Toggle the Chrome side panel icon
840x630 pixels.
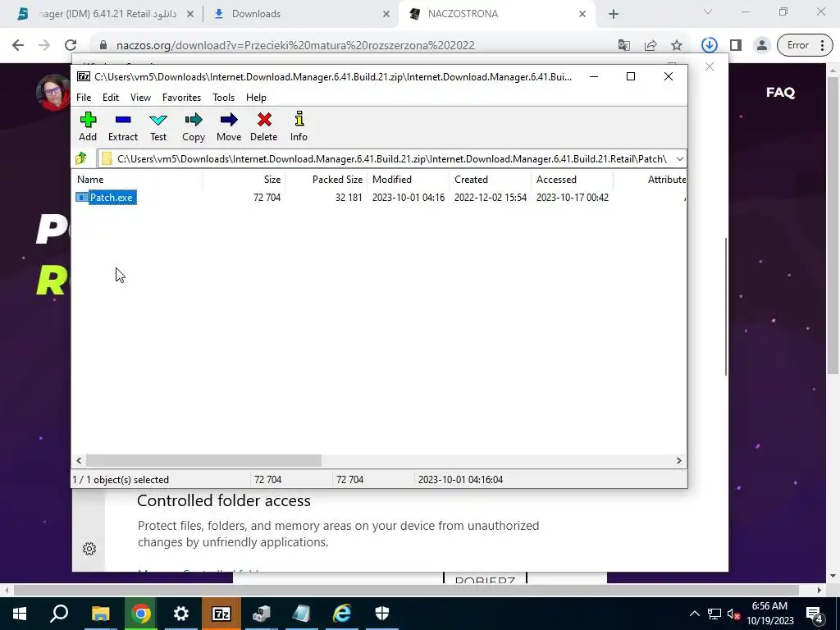(736, 45)
